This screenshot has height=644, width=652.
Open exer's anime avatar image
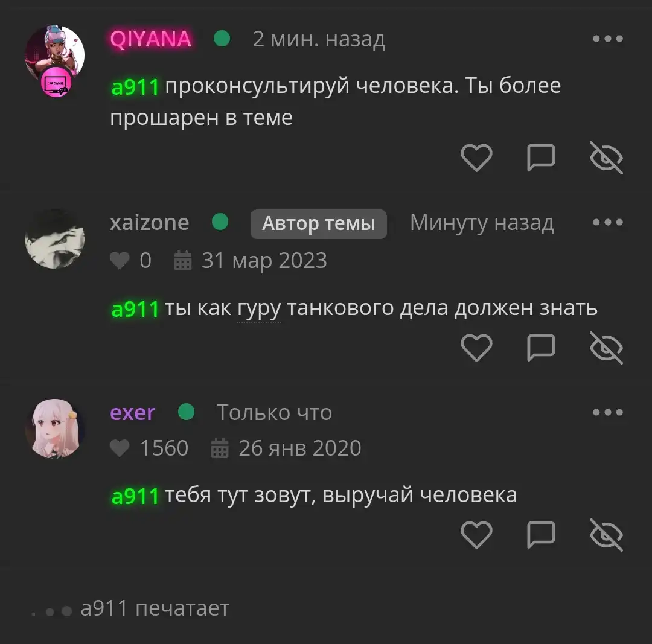click(x=55, y=429)
